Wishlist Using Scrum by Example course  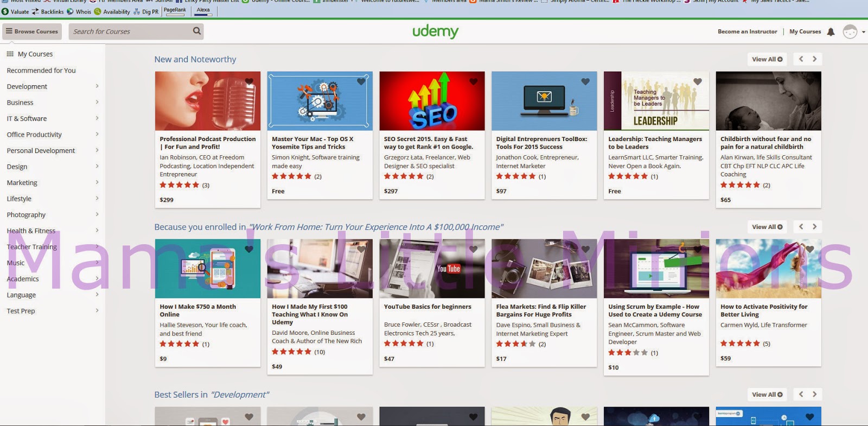(698, 249)
